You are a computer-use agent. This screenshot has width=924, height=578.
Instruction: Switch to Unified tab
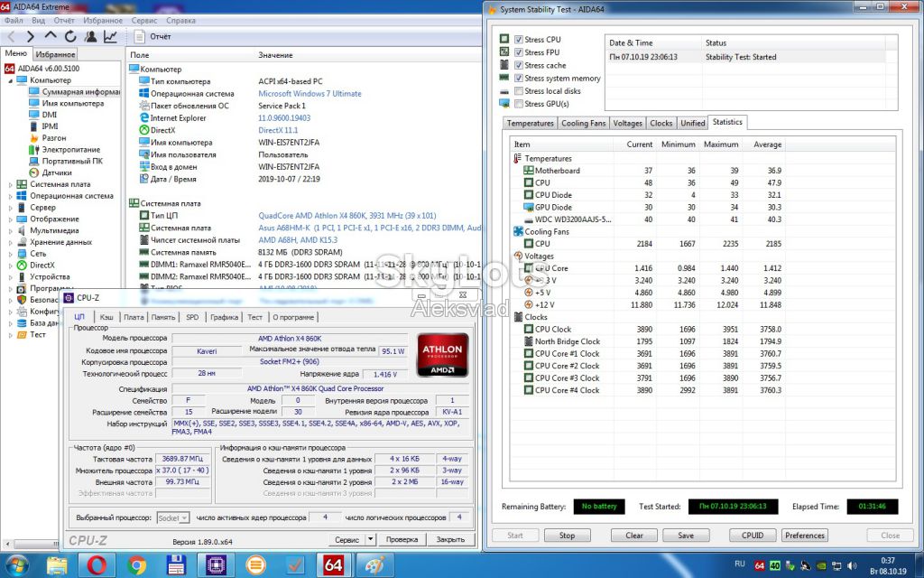click(x=692, y=123)
